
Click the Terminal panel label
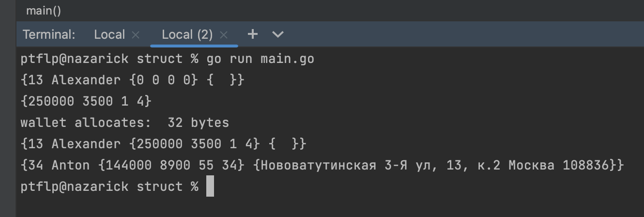tap(49, 35)
